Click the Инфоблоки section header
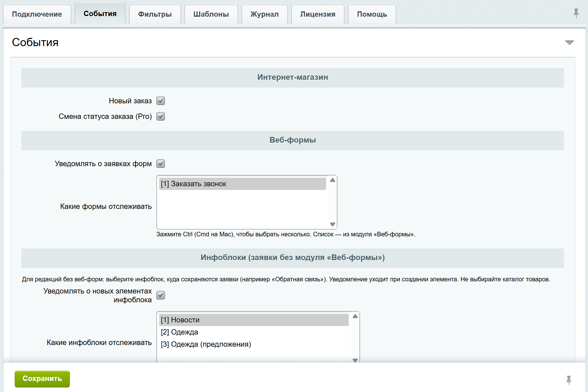The height and width of the screenshot is (392, 588). pos(293,258)
